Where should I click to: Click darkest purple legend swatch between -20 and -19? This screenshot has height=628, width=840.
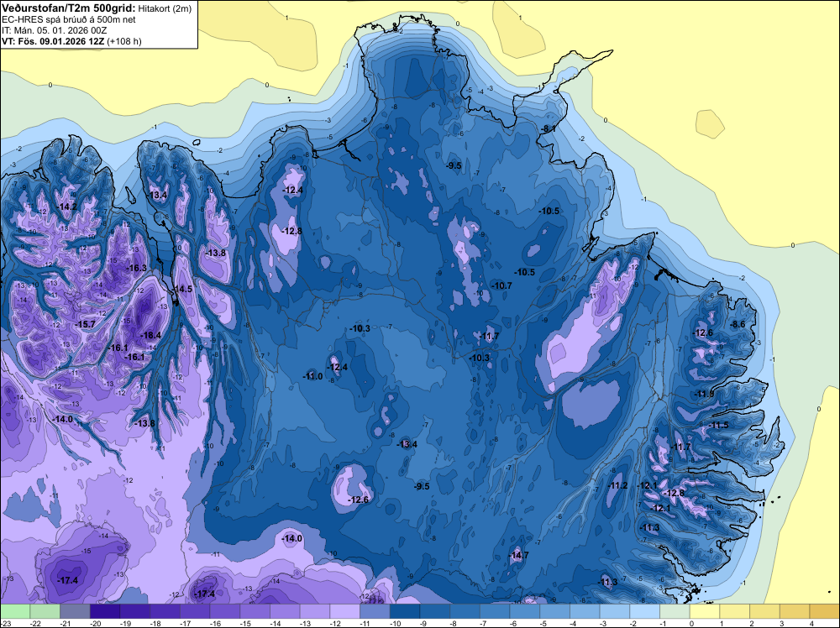(105, 611)
